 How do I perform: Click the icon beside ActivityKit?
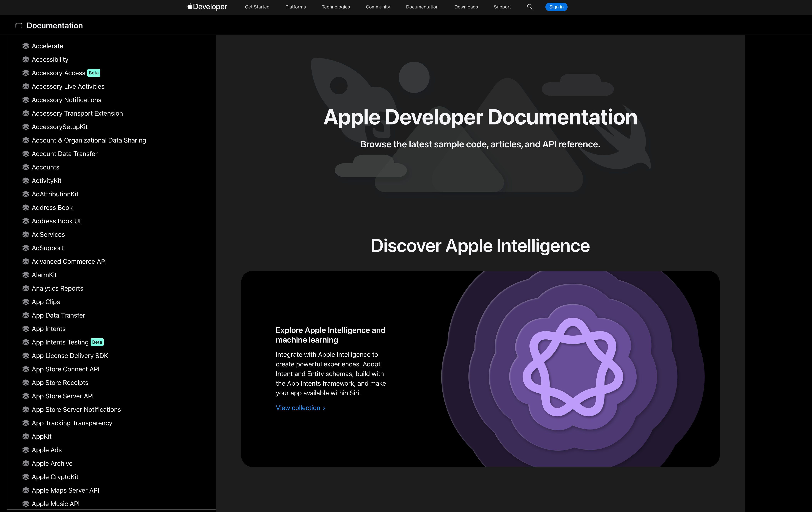tap(26, 181)
